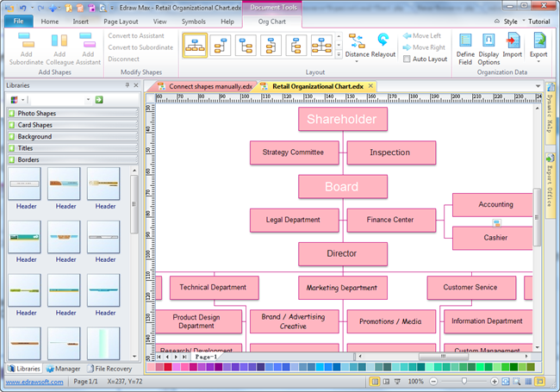Open Display Options in Organization Data
560x392 pixels.
[488, 49]
